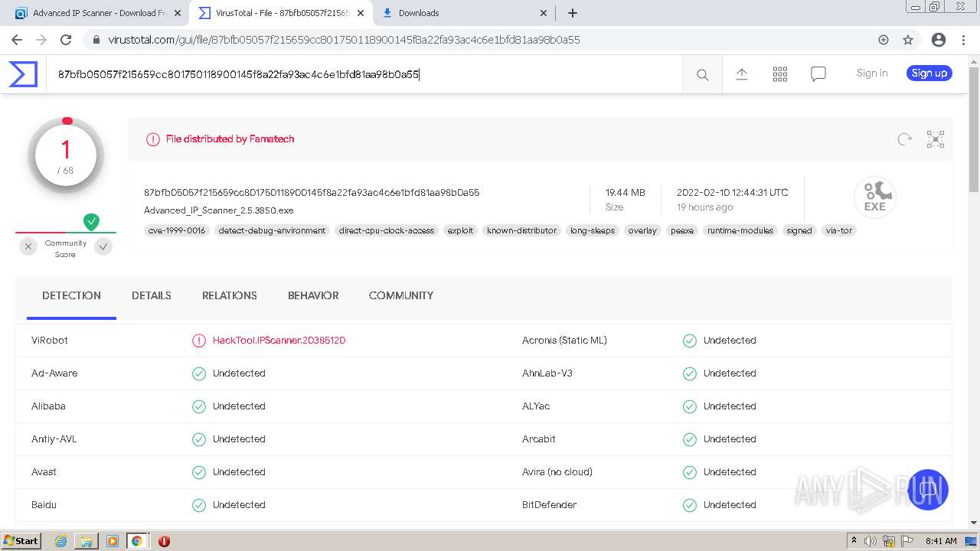Click Internet Explorer taskbar icon
The height and width of the screenshot is (551, 980).
61,541
